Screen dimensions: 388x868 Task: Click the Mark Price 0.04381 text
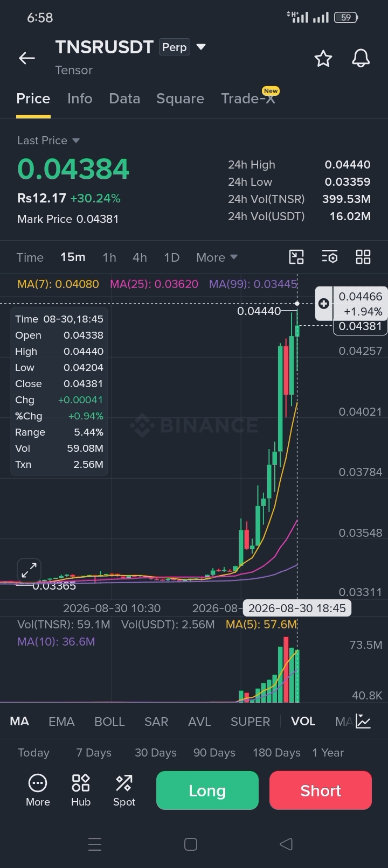point(68,219)
